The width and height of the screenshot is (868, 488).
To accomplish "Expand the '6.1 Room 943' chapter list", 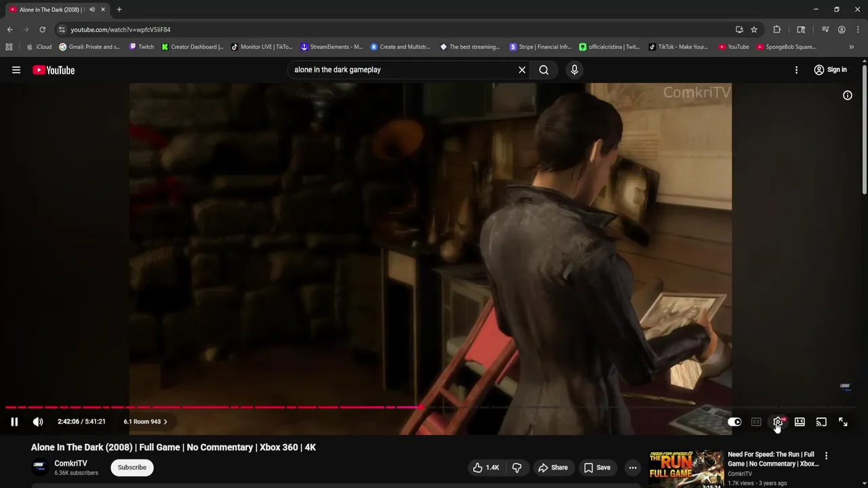I will click(145, 422).
